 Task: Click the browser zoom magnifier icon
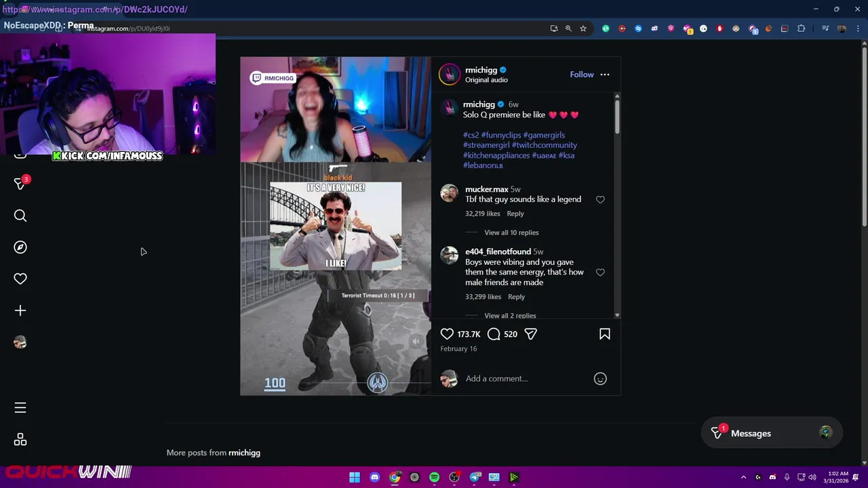click(x=568, y=28)
